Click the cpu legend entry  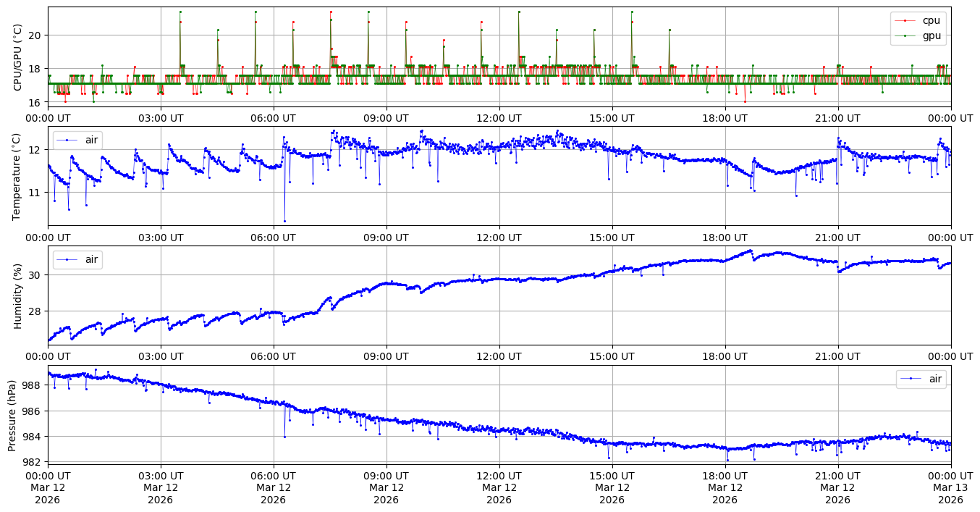tap(932, 20)
